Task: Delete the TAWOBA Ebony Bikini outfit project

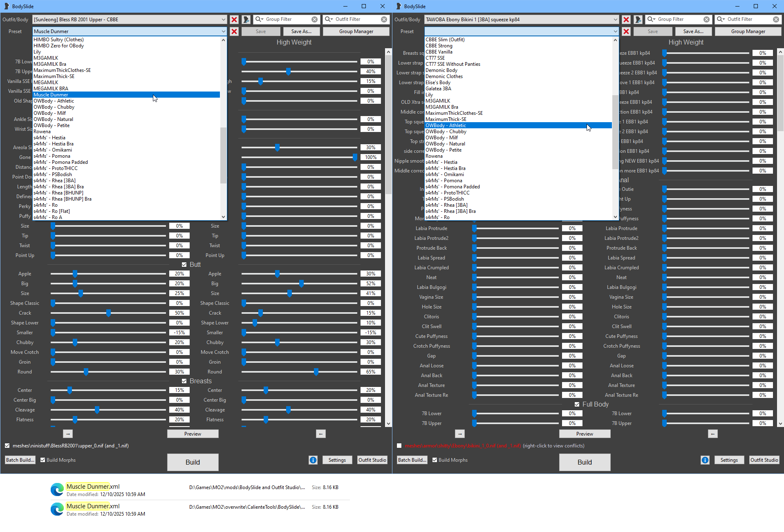Action: 626,20
